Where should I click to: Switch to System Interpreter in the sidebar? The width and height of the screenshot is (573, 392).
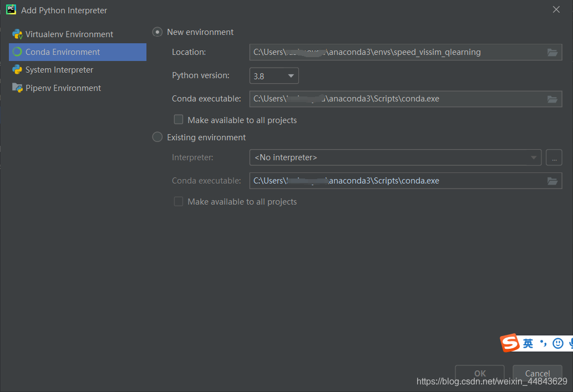(57, 69)
